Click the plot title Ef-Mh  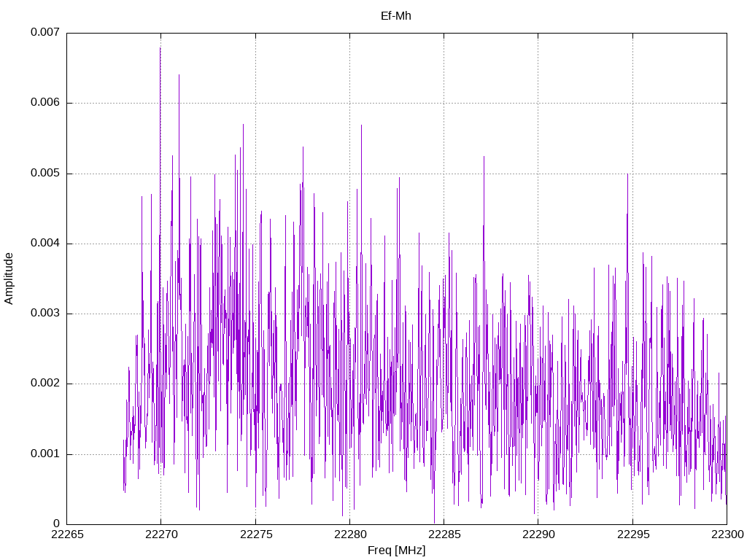tap(396, 16)
